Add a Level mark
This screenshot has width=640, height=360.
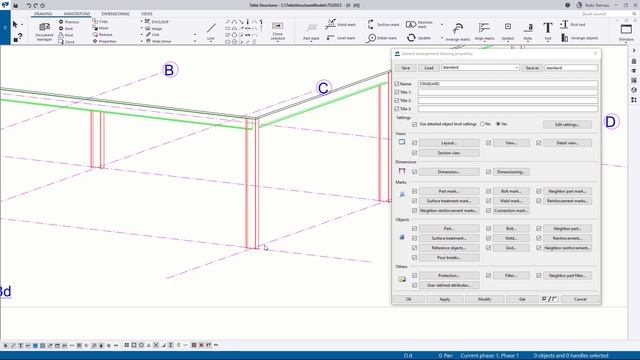340,38
